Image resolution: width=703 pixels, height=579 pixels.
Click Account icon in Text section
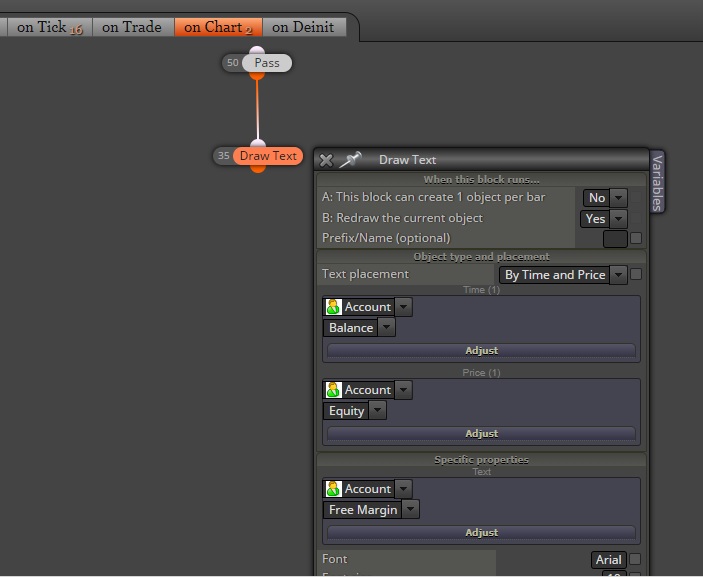tap(333, 489)
